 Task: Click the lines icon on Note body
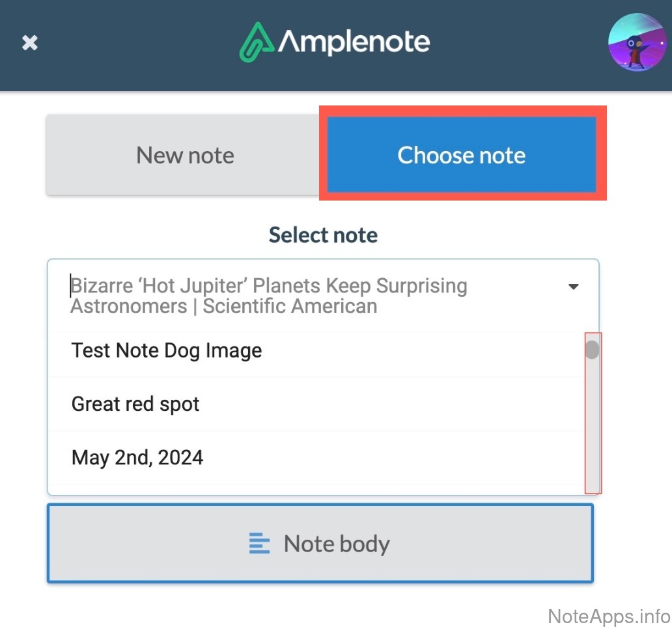(259, 544)
